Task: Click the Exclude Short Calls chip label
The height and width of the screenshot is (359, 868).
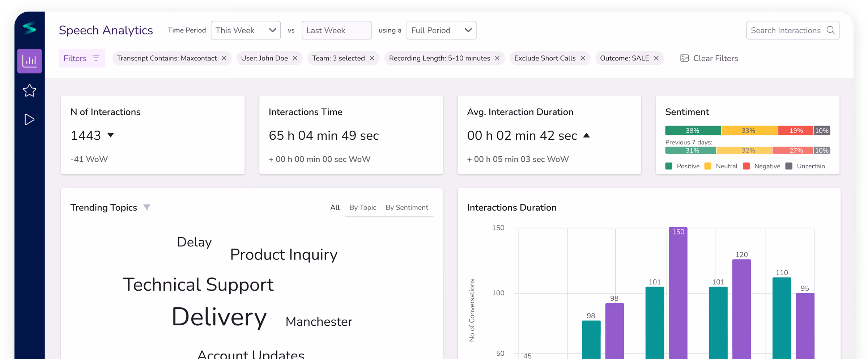Action: click(x=545, y=58)
